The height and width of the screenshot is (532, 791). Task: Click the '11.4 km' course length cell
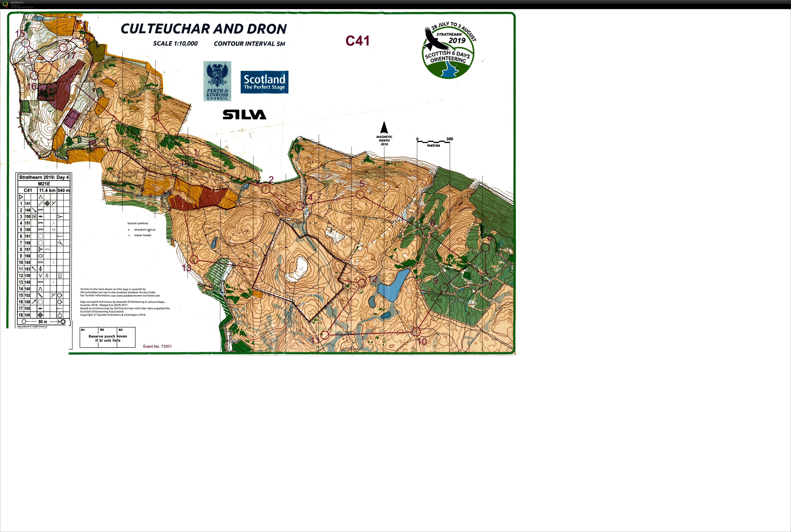(47, 190)
